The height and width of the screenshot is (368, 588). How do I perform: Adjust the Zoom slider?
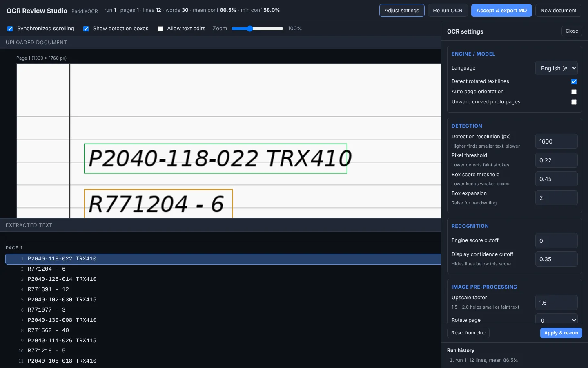(257, 29)
